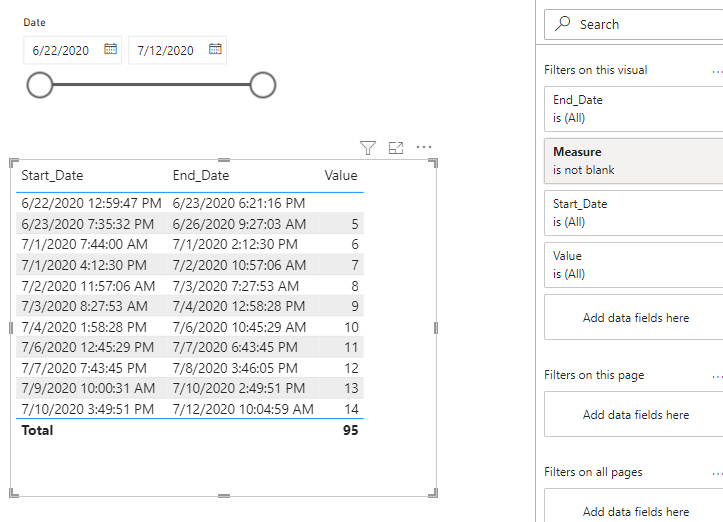This screenshot has height=522, width=723.
Task: Open focus mode for the table visual
Action: pos(396,148)
